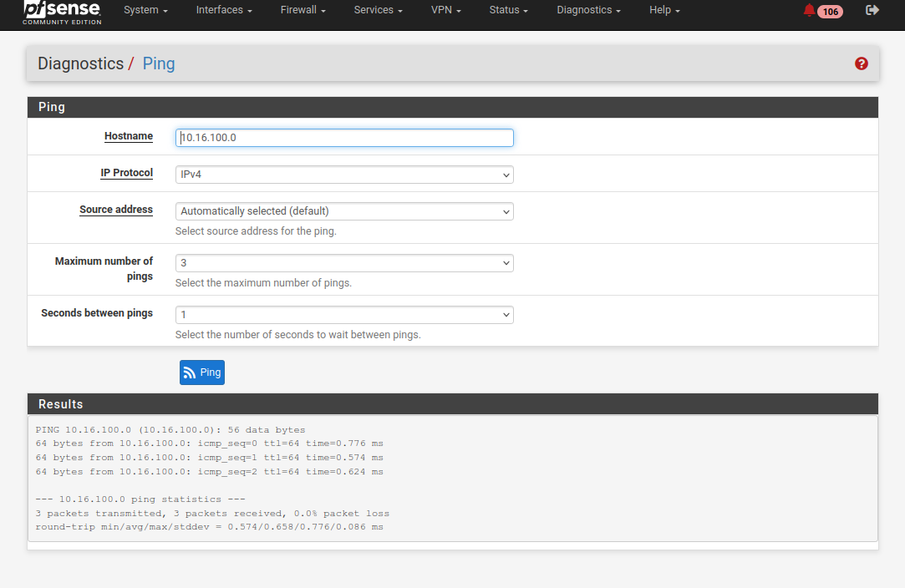The width and height of the screenshot is (905, 588).
Task: Open the notifications bell icon
Action: [809, 10]
